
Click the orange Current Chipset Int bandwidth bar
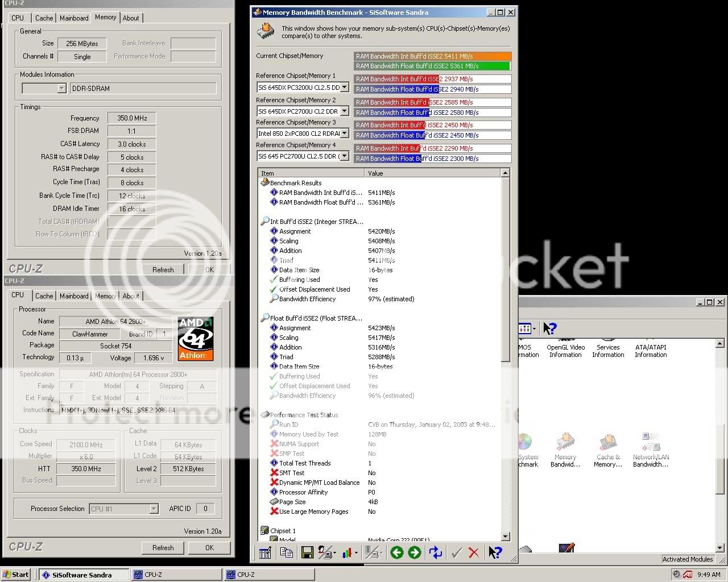[x=432, y=56]
